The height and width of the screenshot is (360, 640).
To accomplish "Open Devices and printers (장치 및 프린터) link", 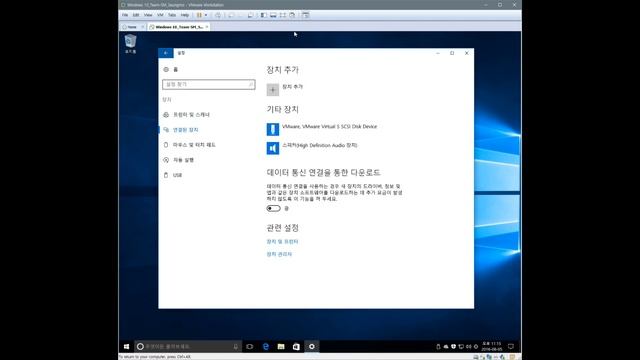I will (x=282, y=242).
